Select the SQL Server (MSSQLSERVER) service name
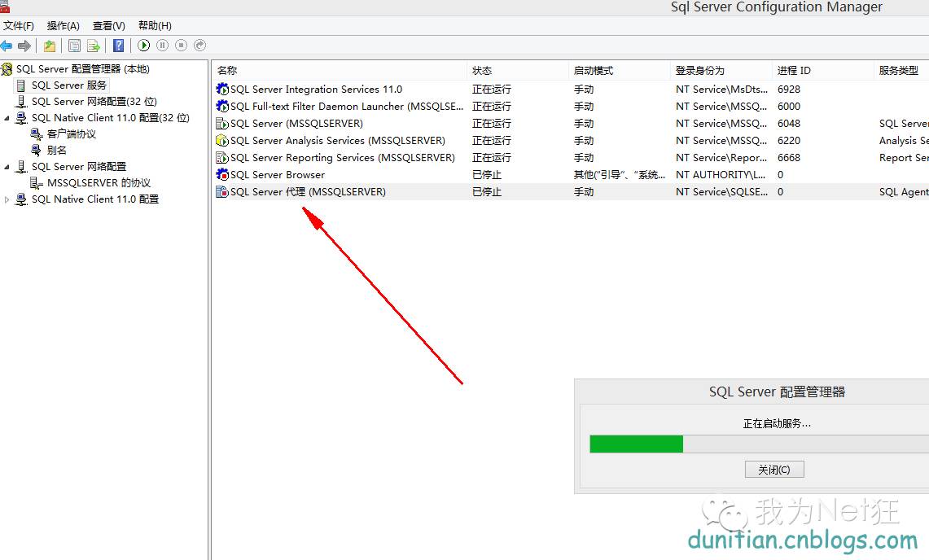This screenshot has width=929, height=560. pyautogui.click(x=297, y=123)
